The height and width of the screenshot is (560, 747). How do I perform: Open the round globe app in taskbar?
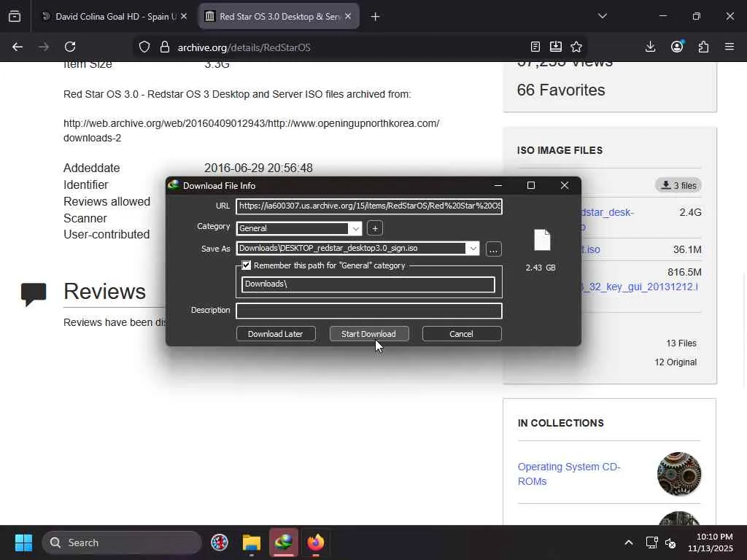click(x=220, y=542)
